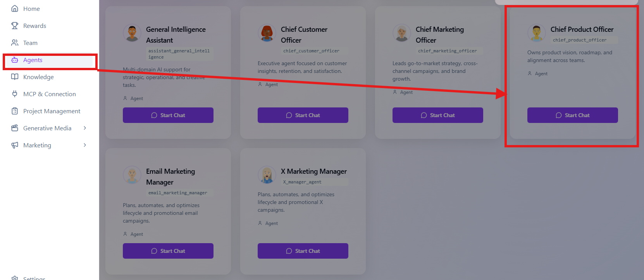This screenshot has height=280, width=644.
Task: Click the Chief Customer Officer avatar
Action: pyautogui.click(x=267, y=33)
